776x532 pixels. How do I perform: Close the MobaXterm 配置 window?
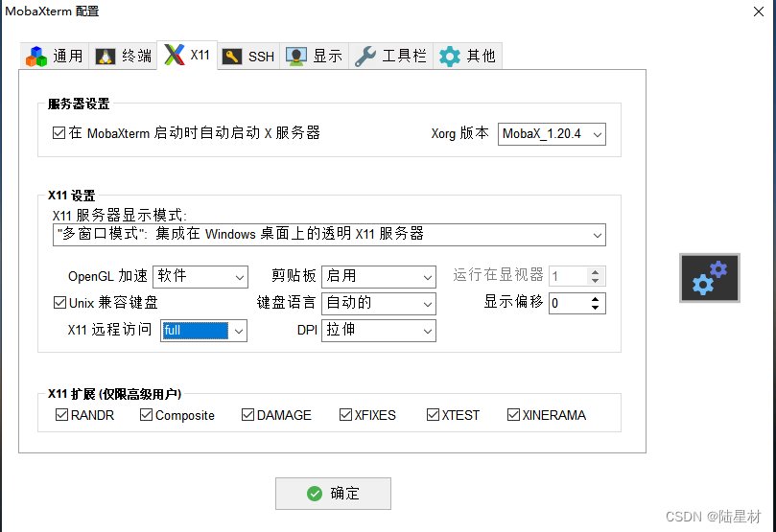pos(758,12)
